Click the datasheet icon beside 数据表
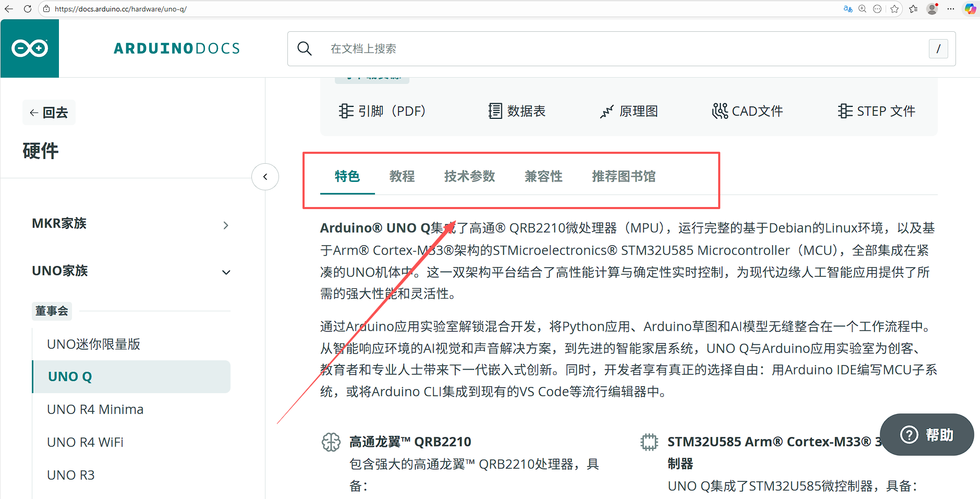Viewport: 980px width, 499px height. click(495, 111)
